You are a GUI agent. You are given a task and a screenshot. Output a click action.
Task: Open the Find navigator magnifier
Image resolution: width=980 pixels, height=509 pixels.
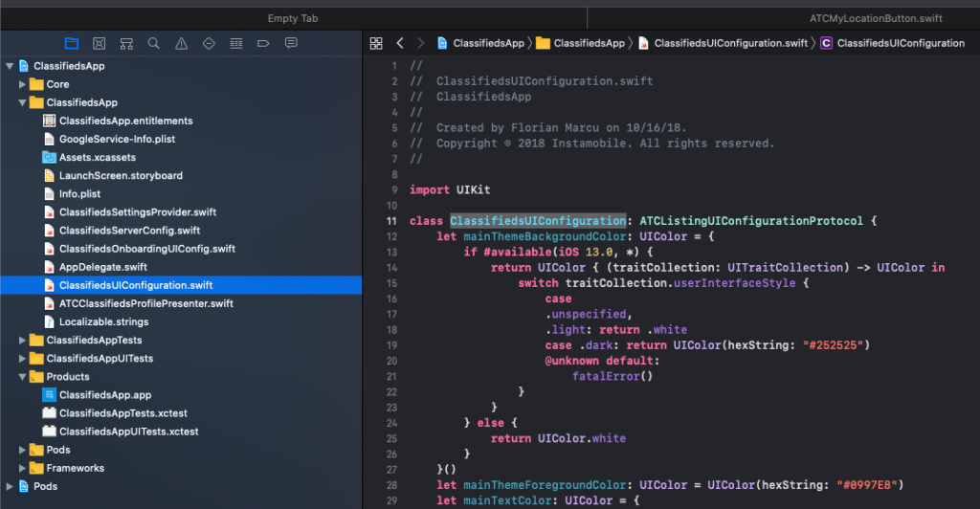tap(154, 43)
